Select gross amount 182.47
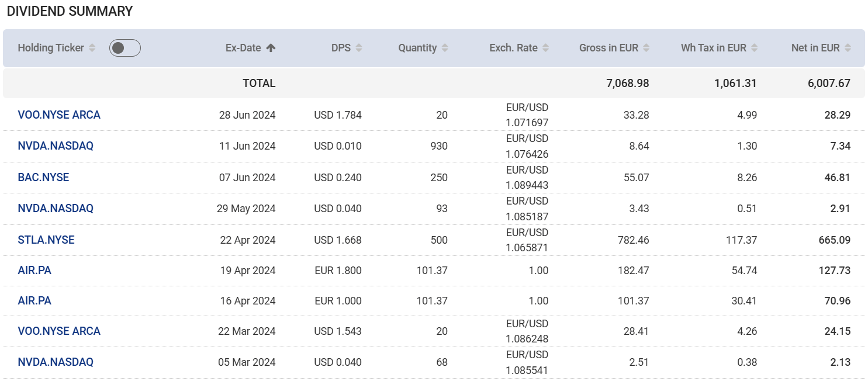This screenshot has width=868, height=381. [x=633, y=271]
